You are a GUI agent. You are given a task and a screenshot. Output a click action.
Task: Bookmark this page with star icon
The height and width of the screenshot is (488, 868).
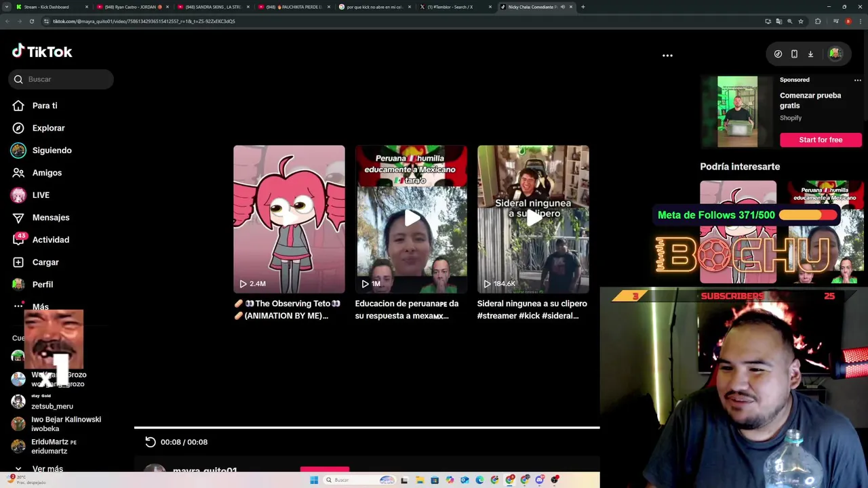click(801, 21)
